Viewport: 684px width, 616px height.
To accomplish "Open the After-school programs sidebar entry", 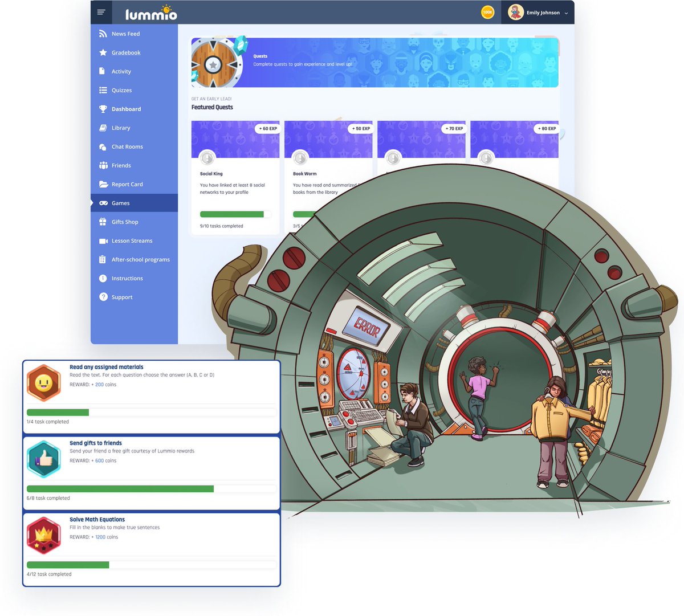I will pos(134,259).
